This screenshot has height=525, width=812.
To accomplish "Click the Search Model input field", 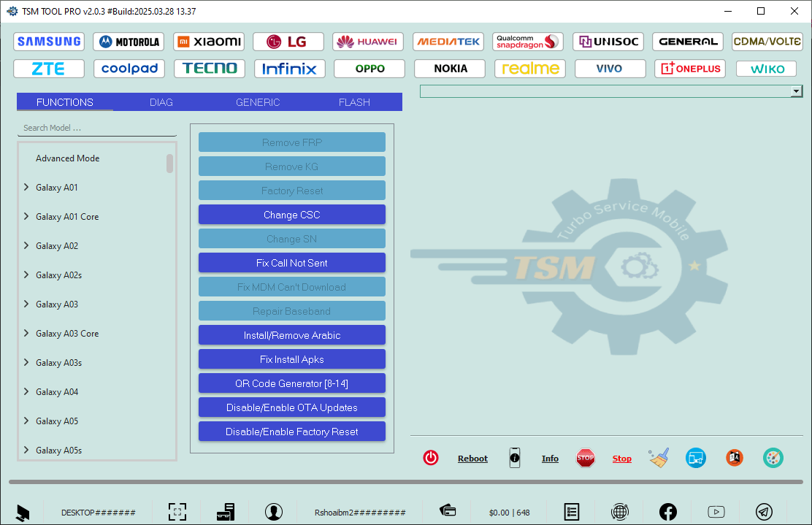I will click(96, 127).
